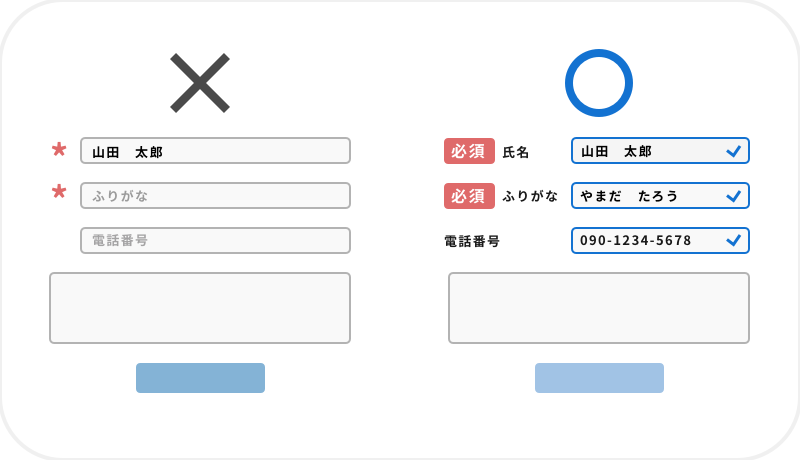Focus the left ふりがな placeholder field
Image resolution: width=800 pixels, height=460 pixels.
click(x=215, y=196)
